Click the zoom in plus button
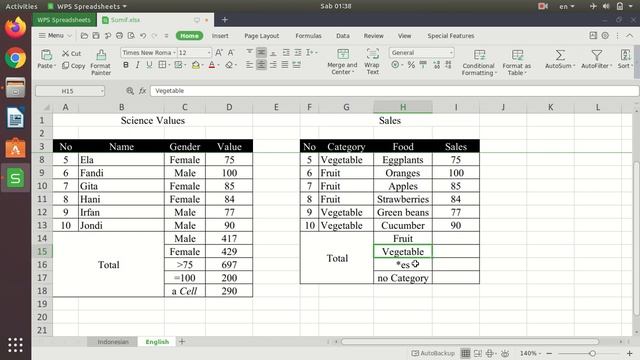Image resolution: width=640 pixels, height=360 pixels. [x=629, y=353]
